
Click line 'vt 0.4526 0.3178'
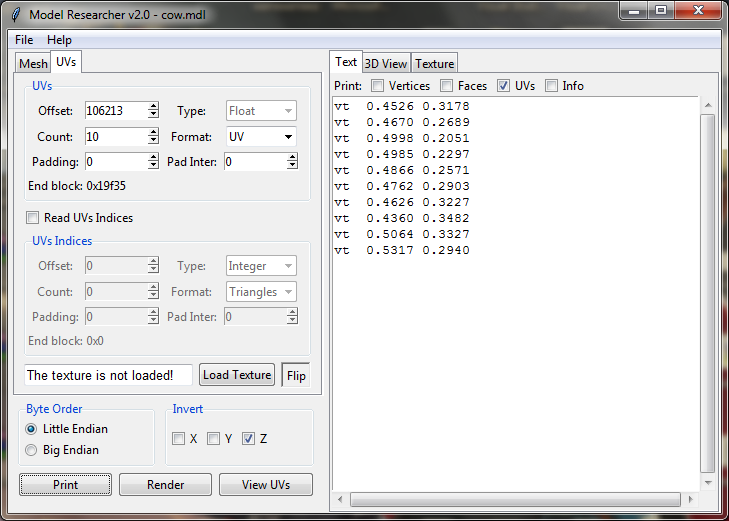(x=402, y=106)
